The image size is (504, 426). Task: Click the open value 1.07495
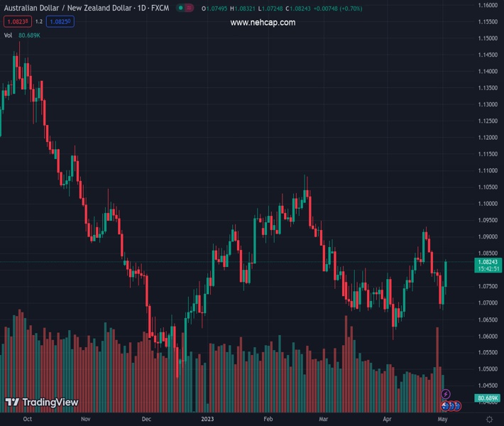click(217, 9)
